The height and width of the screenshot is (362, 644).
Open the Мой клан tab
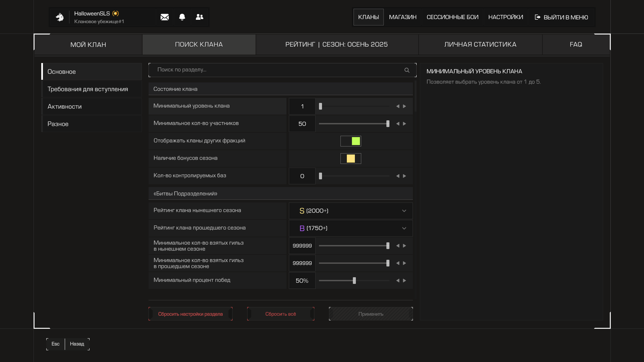coord(88,45)
